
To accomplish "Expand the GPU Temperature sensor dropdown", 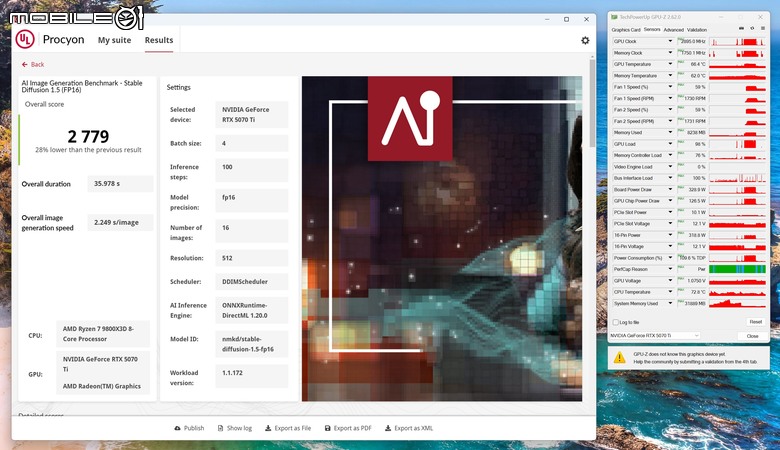I will click(670, 64).
